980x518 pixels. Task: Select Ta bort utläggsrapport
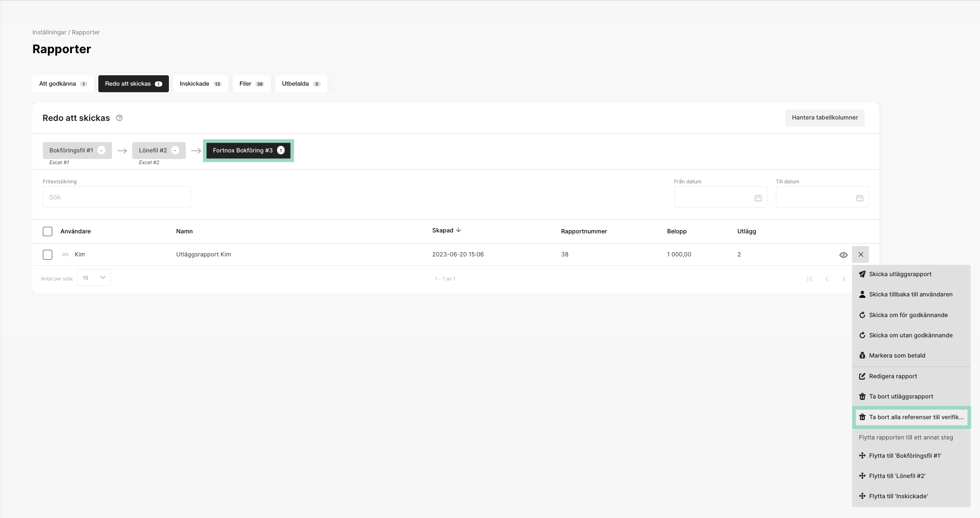(x=911, y=397)
